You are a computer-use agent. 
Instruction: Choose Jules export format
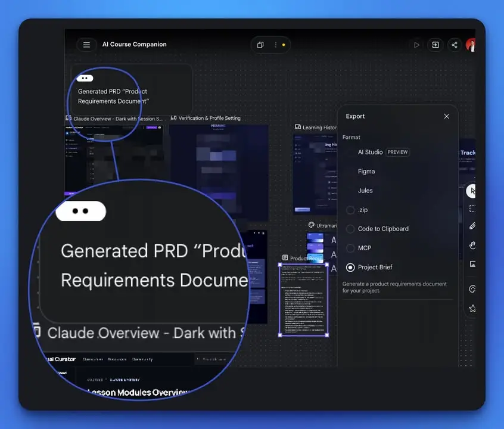pyautogui.click(x=365, y=191)
